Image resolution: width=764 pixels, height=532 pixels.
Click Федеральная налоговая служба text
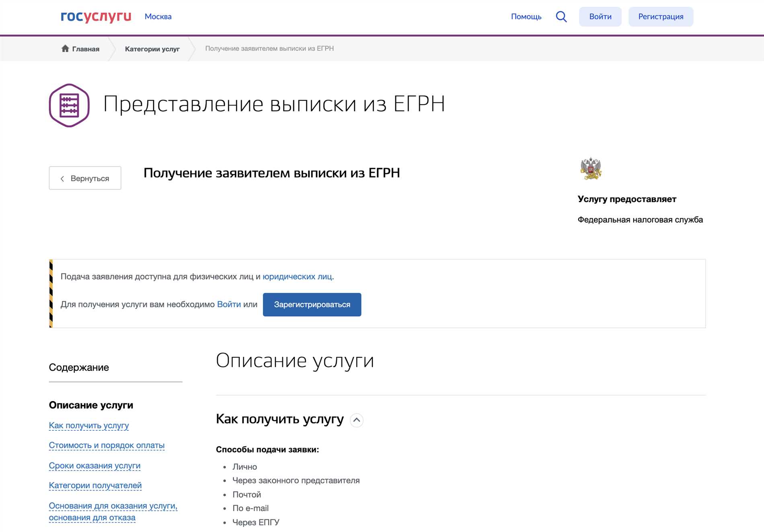(x=640, y=220)
